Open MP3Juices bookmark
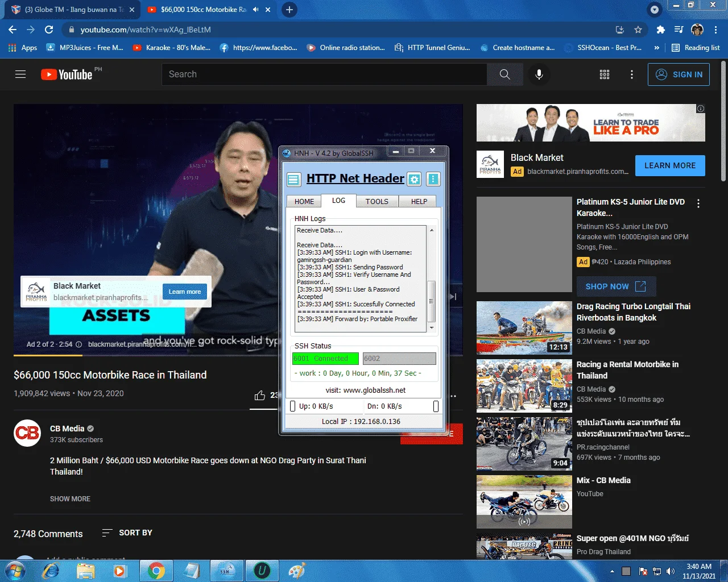This screenshot has width=728, height=582. tap(85, 48)
